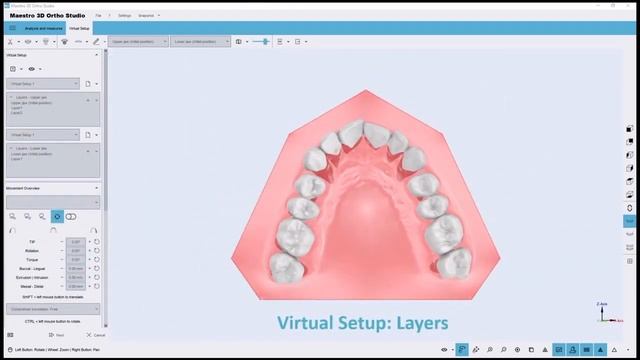Screen dimensions: 640x360
Task: Select Lower jaw (Initial position) layer row
Action: [x=31, y=154]
